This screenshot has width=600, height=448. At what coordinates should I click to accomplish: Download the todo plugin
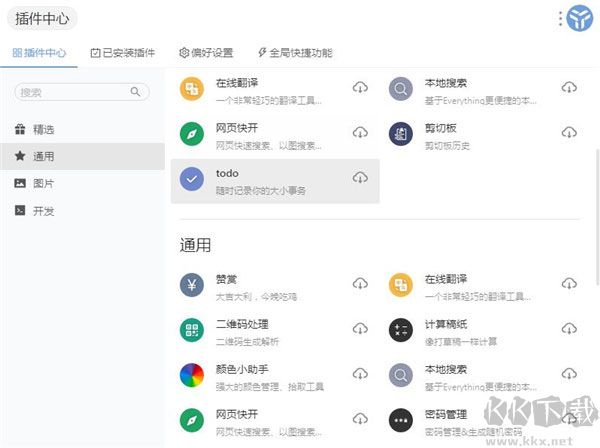(360, 177)
